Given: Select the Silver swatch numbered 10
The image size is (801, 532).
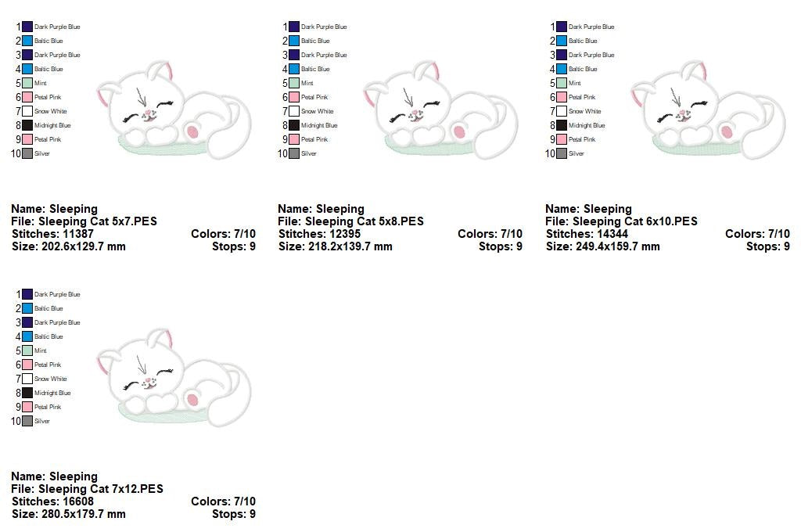Looking at the screenshot, I should pyautogui.click(x=26, y=153).
